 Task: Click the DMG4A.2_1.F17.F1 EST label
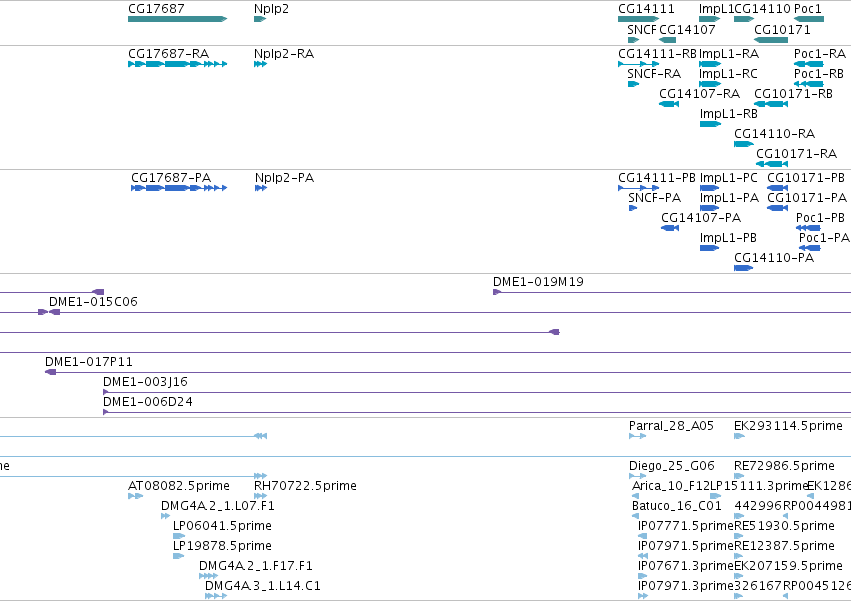[x=256, y=566]
